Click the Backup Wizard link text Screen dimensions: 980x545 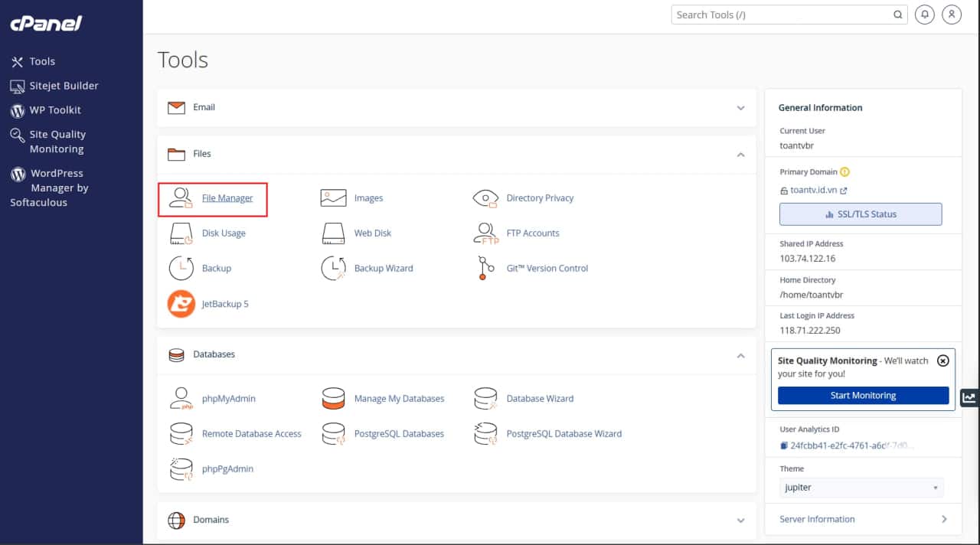pos(384,269)
